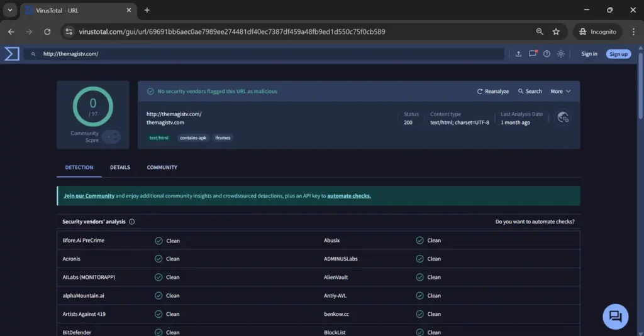Click the benkow.cc vendor name
The image size is (644, 336).
(336, 314)
